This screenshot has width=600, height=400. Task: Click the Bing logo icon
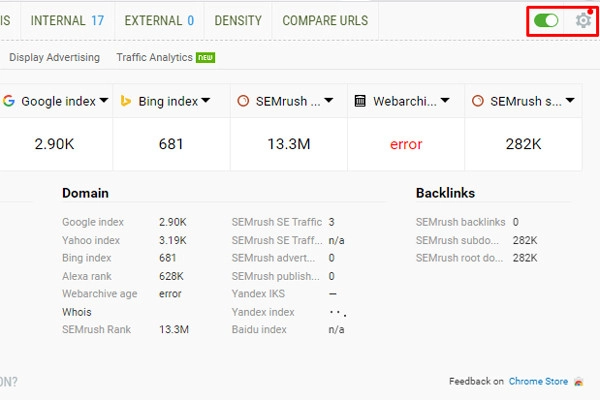[x=126, y=101]
